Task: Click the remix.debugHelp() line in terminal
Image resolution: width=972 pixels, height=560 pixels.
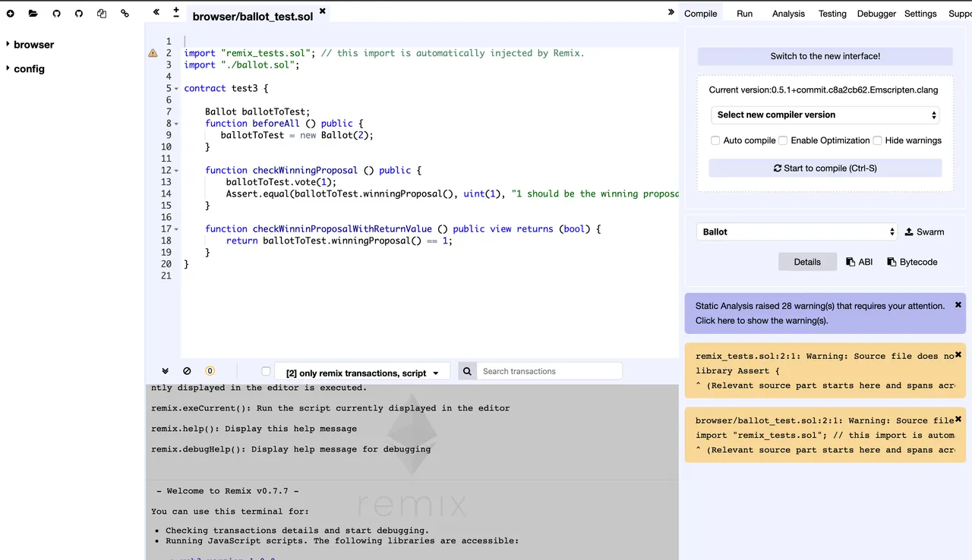Action: click(x=291, y=449)
